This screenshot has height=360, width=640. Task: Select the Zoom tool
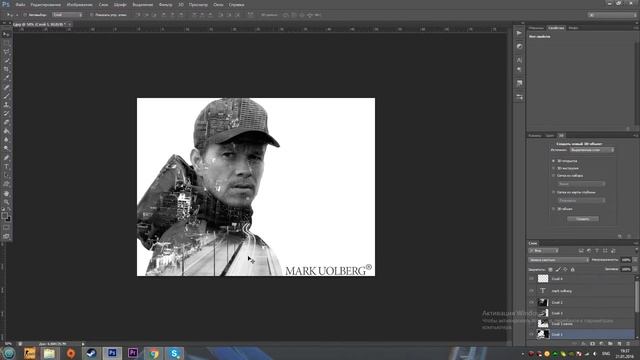tap(6, 202)
